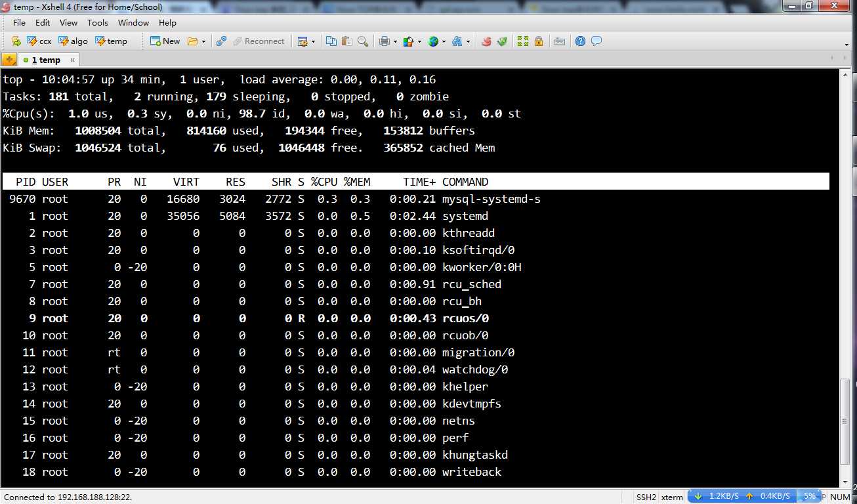The image size is (857, 504).
Task: Click the mysql-systemd-s process row
Action: click(416, 199)
